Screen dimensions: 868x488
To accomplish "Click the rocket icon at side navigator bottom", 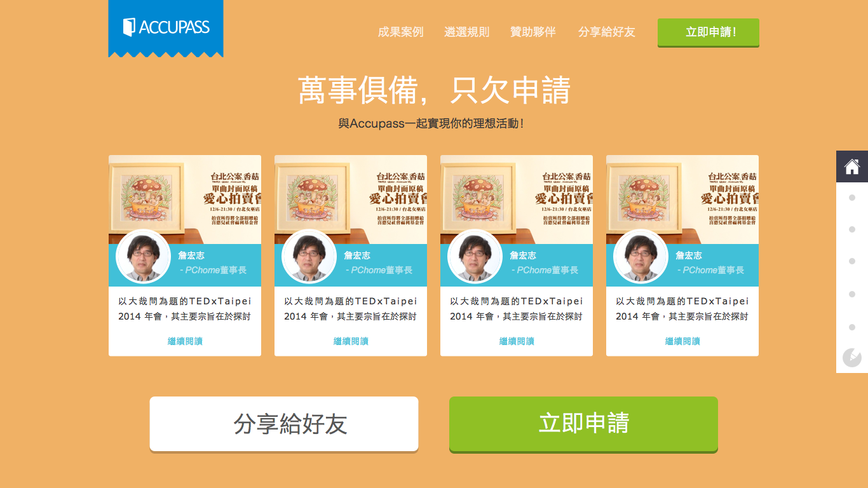I will tap(851, 358).
